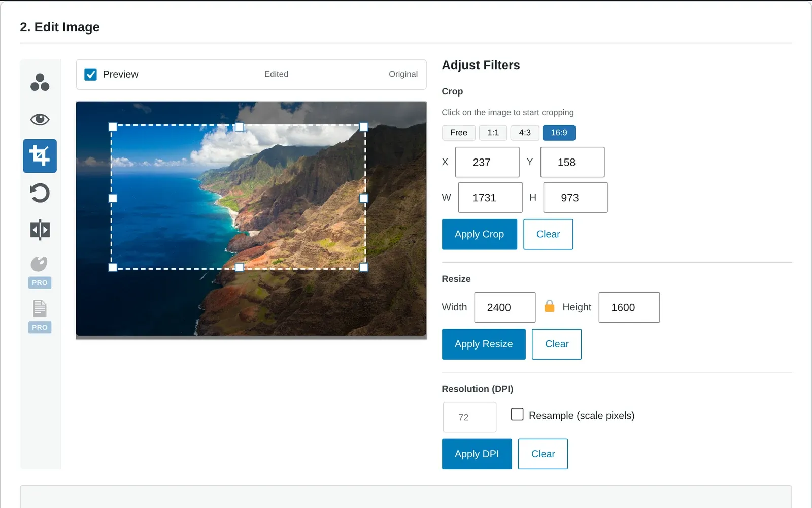Click bottom-right crop selection handle

(364, 267)
